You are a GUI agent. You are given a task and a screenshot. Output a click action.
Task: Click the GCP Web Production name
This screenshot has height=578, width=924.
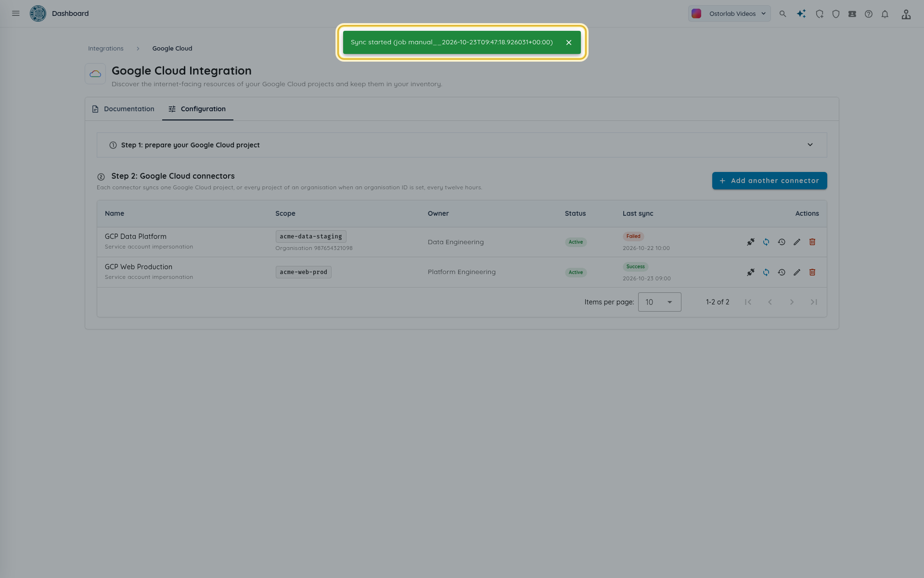click(x=139, y=267)
